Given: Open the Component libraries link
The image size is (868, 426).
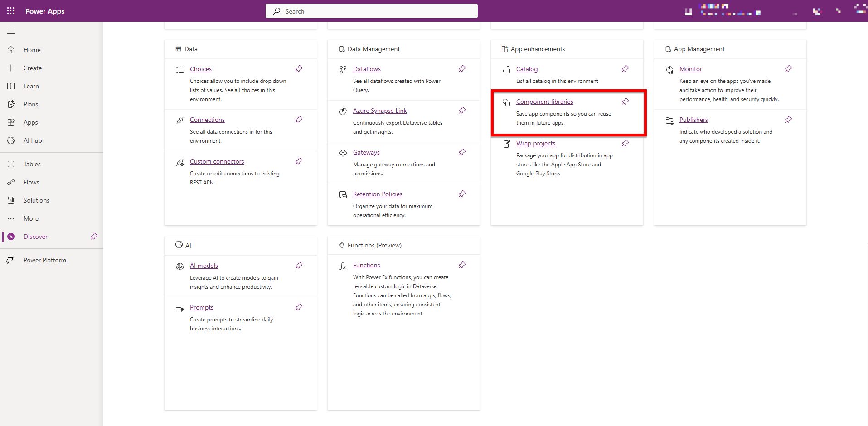Looking at the screenshot, I should 544,102.
